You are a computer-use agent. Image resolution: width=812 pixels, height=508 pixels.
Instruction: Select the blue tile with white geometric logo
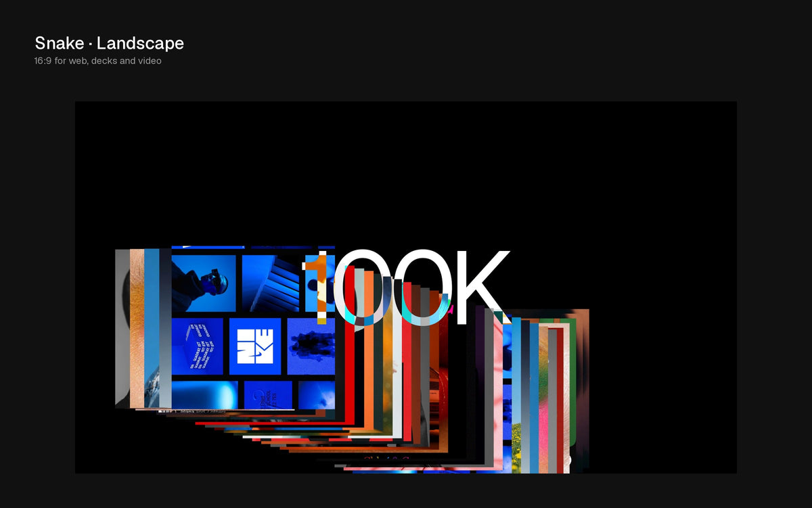pyautogui.click(x=255, y=346)
